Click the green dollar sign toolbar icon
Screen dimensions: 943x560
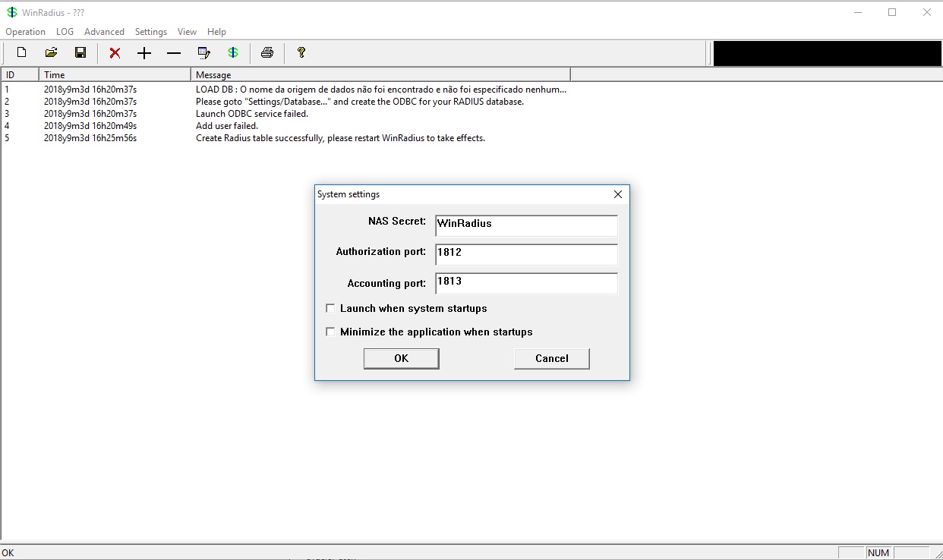(233, 53)
